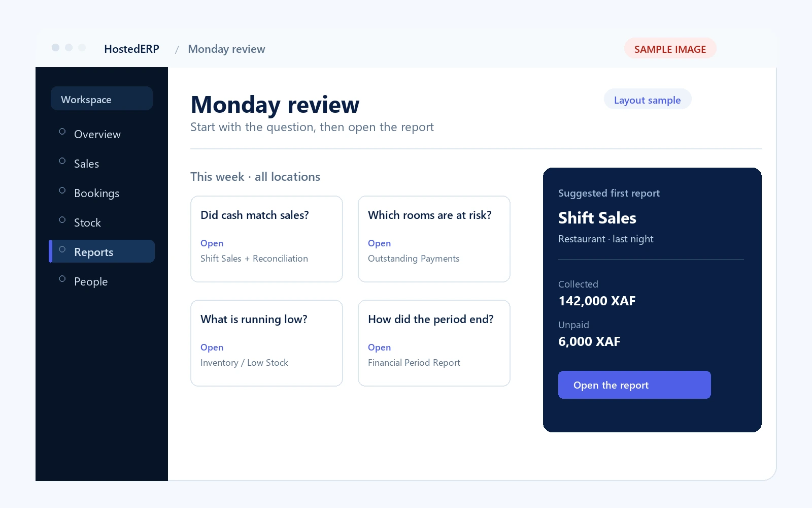The height and width of the screenshot is (508, 812).
Task: Click the circle icon beside Reports
Action: [62, 249]
